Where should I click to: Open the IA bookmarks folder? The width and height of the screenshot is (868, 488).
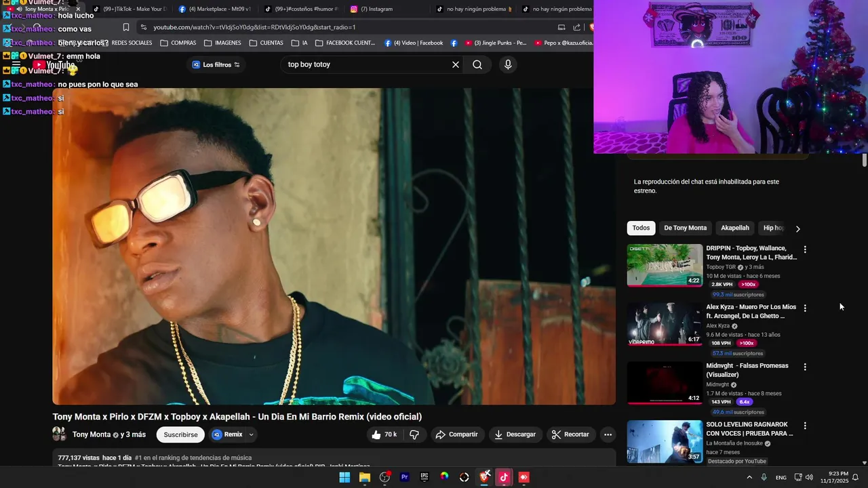pyautogui.click(x=299, y=43)
